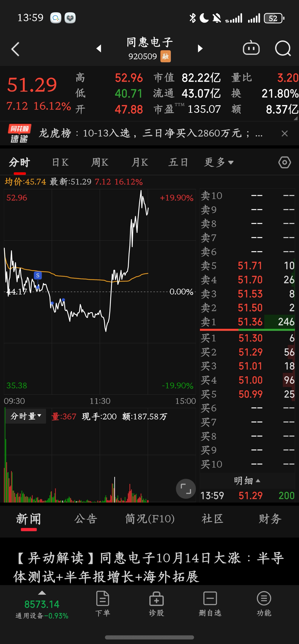Enter fullscreen chart with the round expand button
This screenshot has height=644, width=299.
(x=186, y=488)
